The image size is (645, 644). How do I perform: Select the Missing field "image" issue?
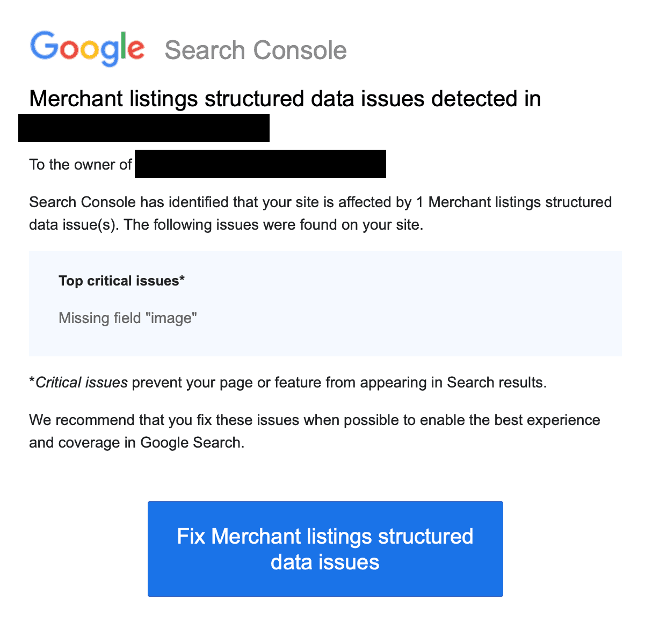[128, 318]
